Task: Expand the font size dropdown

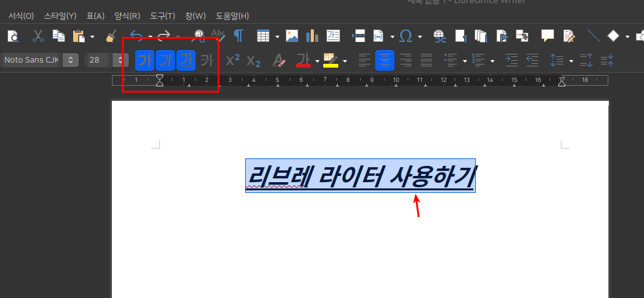Action: pos(119,61)
